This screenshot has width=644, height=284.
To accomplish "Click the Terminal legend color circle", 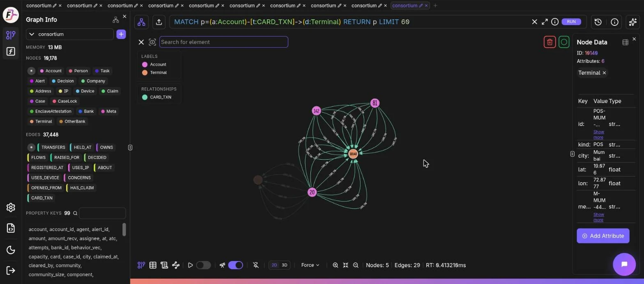I will (145, 73).
